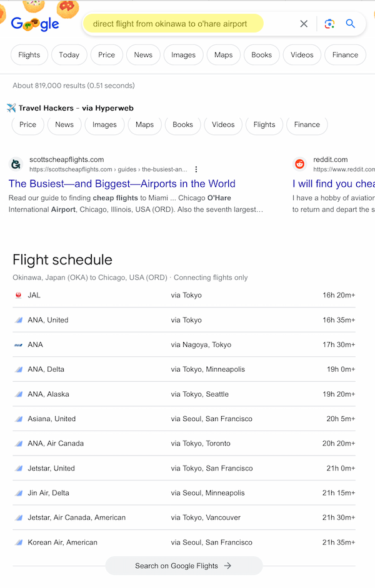Select 'ANA, United' via Tokyo row
Image resolution: width=375 pixels, height=588 pixels.
184,320
